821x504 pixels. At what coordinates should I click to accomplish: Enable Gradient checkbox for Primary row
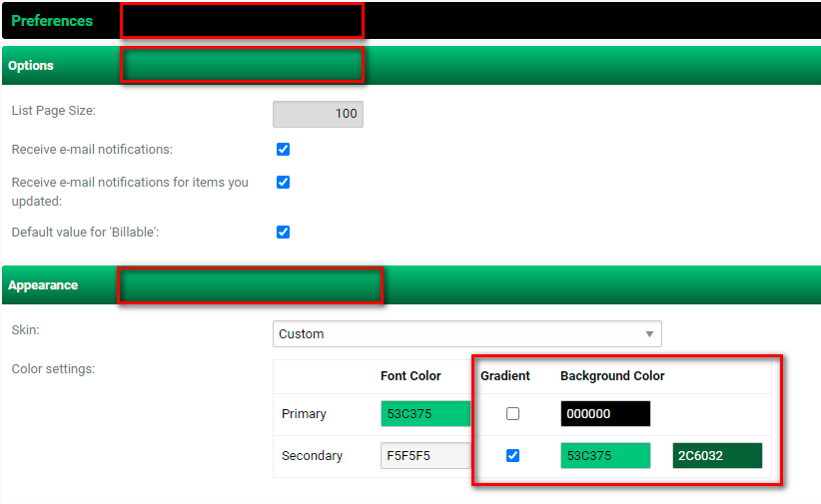click(x=513, y=414)
